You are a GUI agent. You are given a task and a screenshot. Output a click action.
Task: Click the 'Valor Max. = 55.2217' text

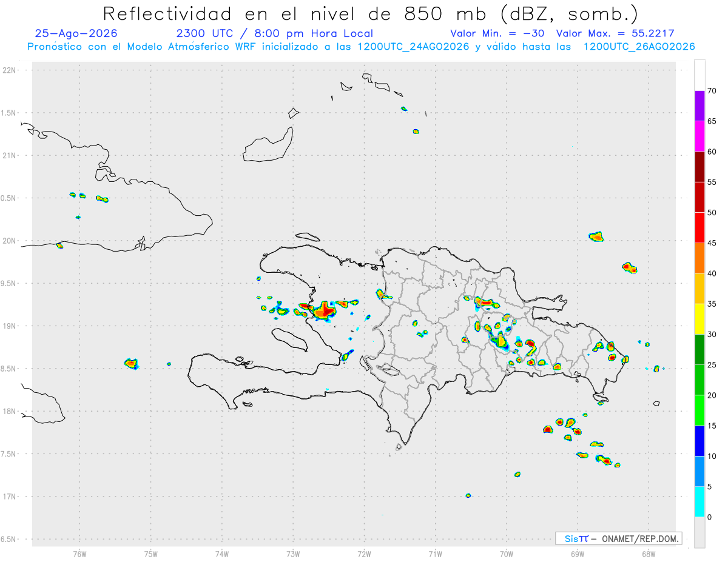pos(615,33)
